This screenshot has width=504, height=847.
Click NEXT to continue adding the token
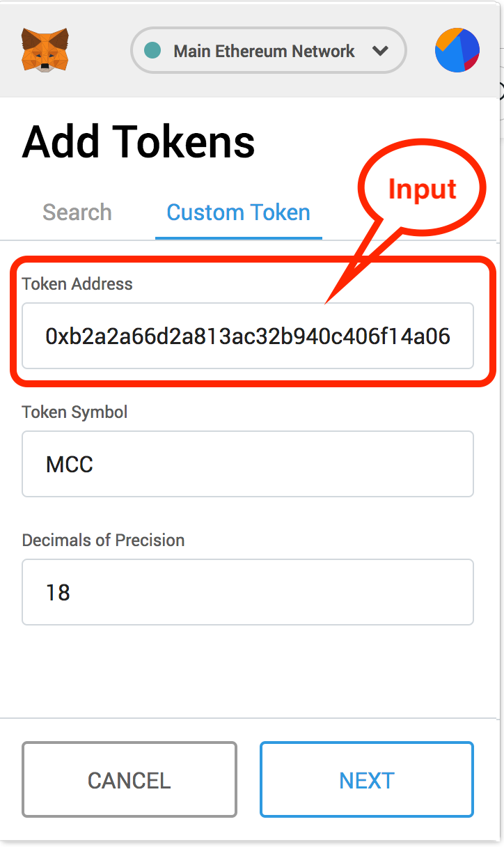click(367, 779)
